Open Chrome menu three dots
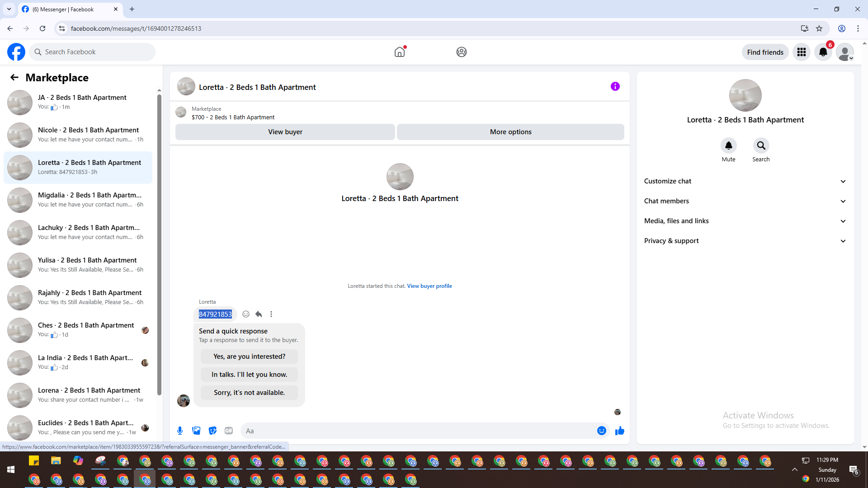Viewport: 868px width, 488px height. (x=858, y=28)
